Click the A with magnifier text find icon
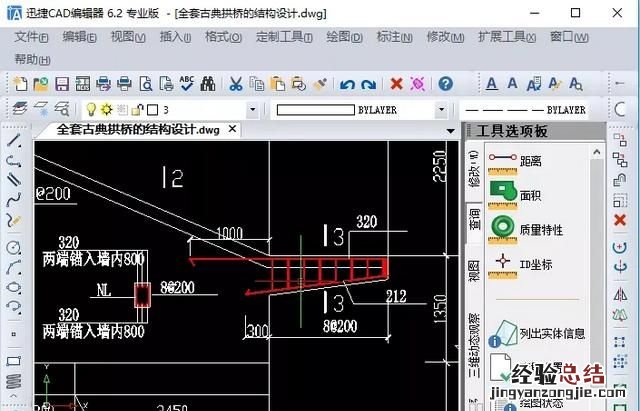Screen dimensions: 640x411 tap(576, 84)
